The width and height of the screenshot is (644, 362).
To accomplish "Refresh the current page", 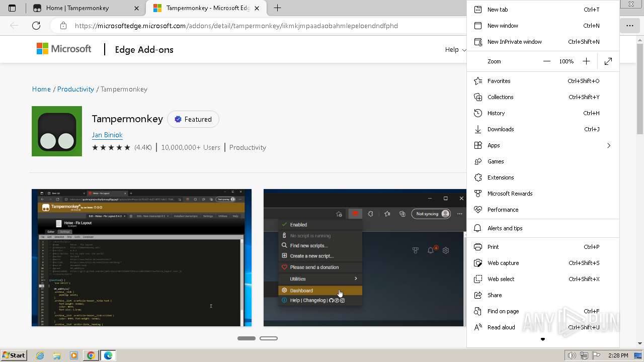I will coord(36,26).
